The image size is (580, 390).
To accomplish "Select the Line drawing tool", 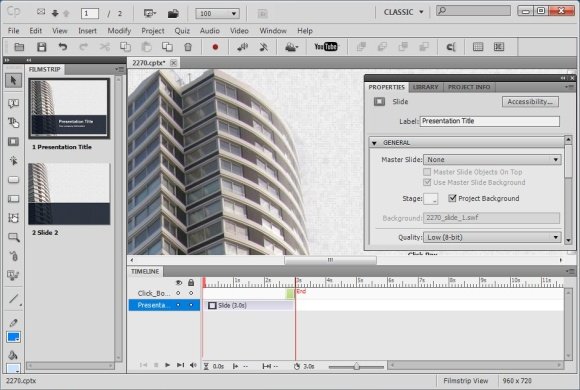I will coord(14,298).
